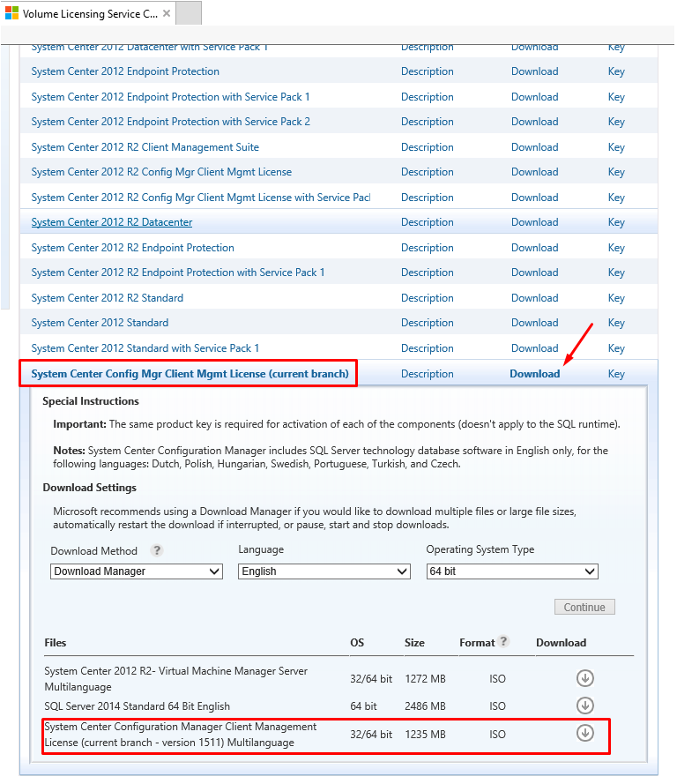Click Download for System Center 2012 R2 Standard
The height and width of the screenshot is (784, 677).
[x=534, y=298]
